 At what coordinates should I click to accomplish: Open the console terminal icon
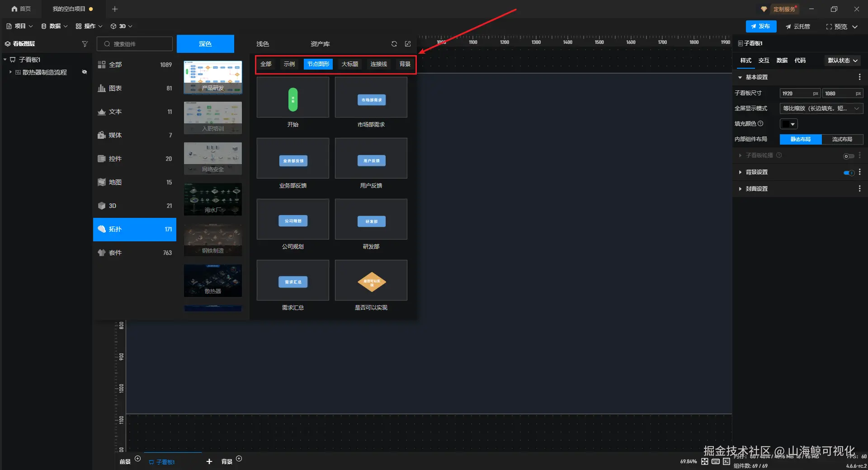726,461
